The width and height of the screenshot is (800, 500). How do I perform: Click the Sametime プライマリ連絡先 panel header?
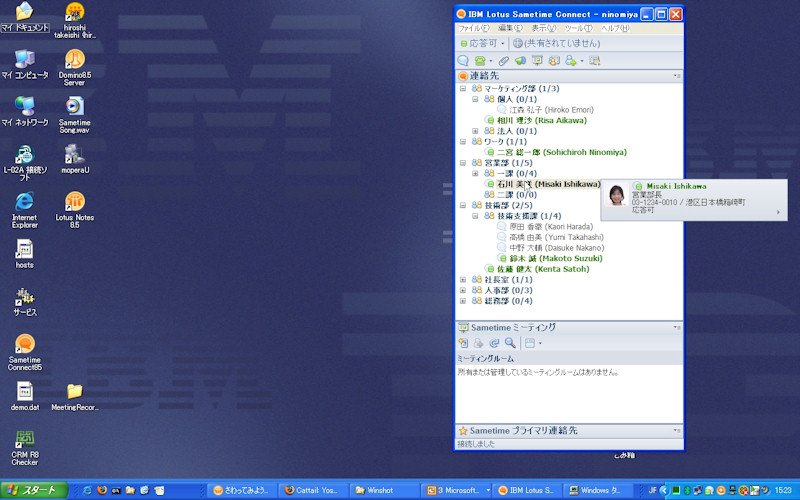[x=569, y=431]
